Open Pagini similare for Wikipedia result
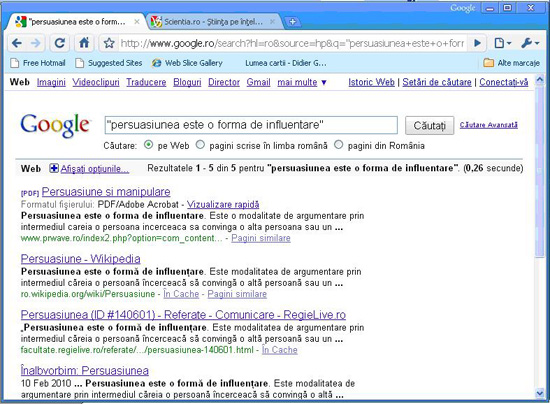 [x=237, y=294]
